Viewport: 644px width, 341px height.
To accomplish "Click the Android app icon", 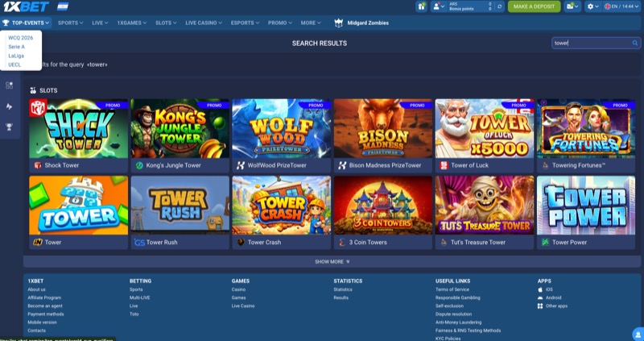I will coord(540,297).
